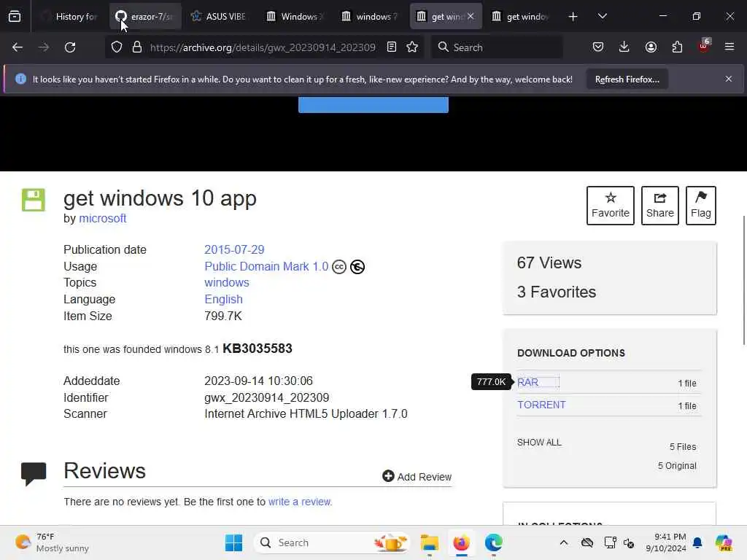Click the Share button
The width and height of the screenshot is (747, 560).
659,205
